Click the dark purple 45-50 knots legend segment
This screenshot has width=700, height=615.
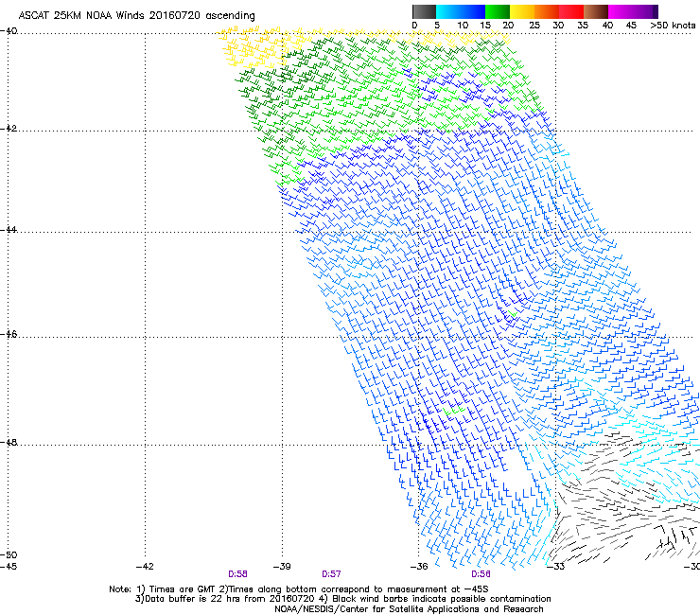645,11
